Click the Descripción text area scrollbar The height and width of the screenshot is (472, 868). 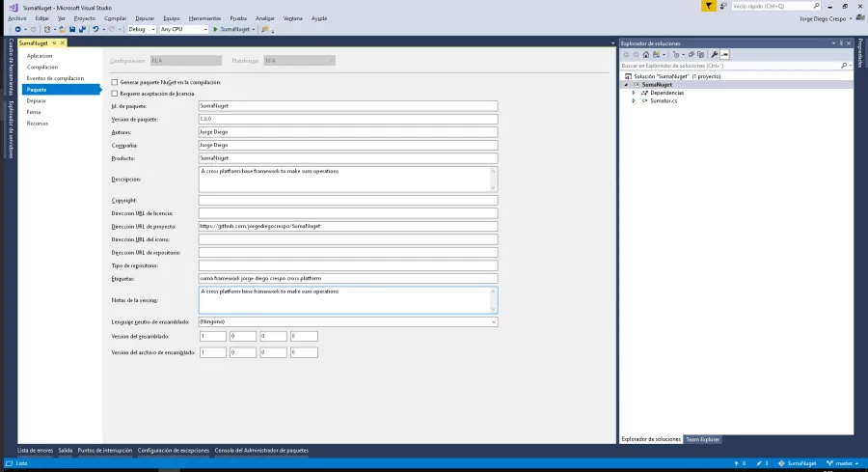pyautogui.click(x=493, y=179)
